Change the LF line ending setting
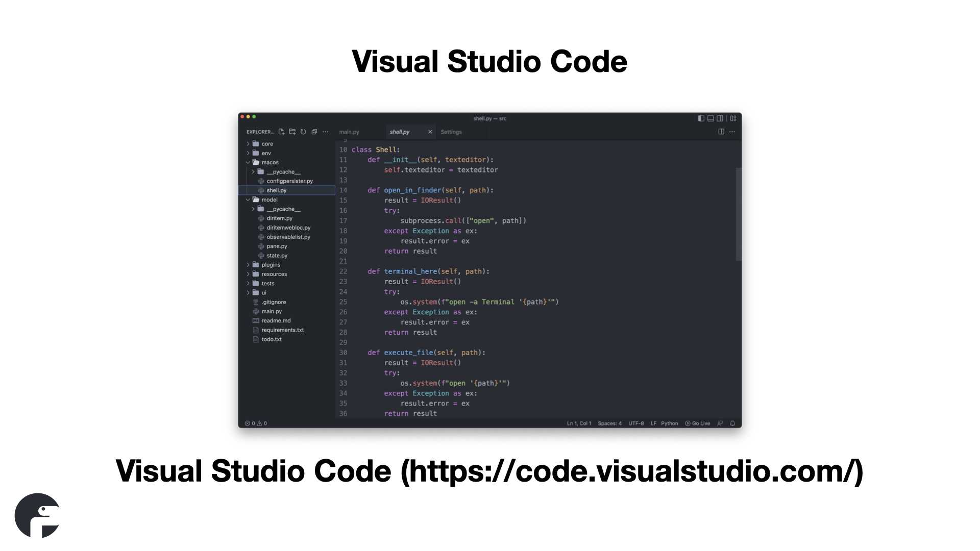 (653, 423)
